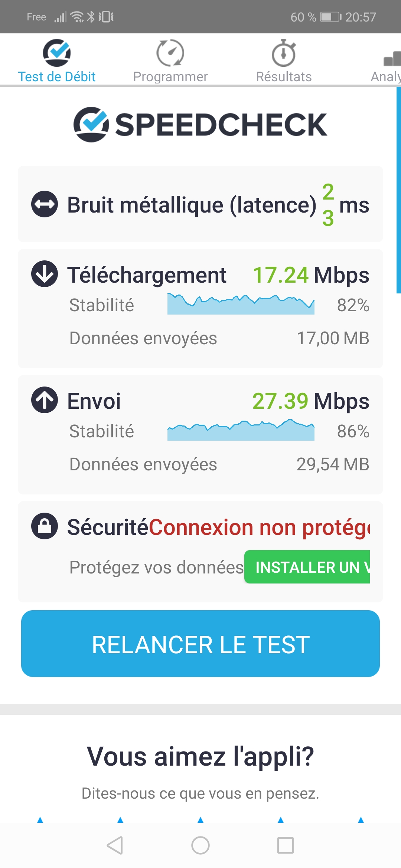This screenshot has width=401, height=868.
Task: Click the green Installer un VPN button
Action: 307,567
